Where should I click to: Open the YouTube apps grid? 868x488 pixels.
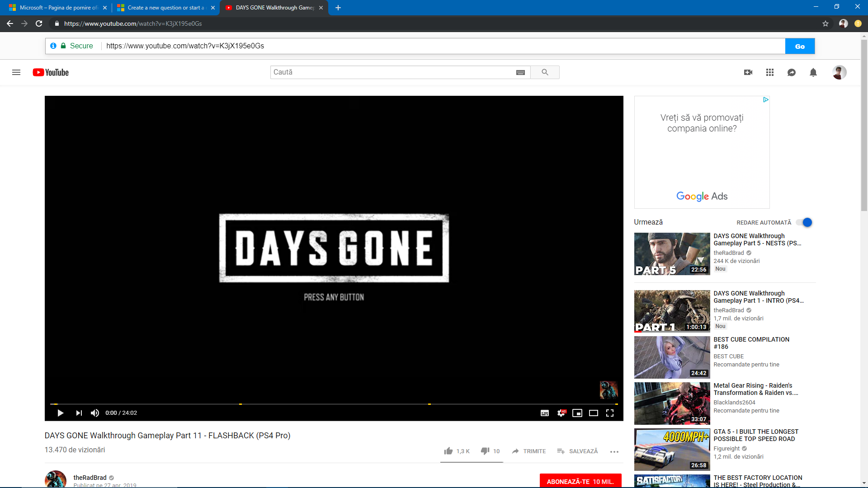pos(770,72)
